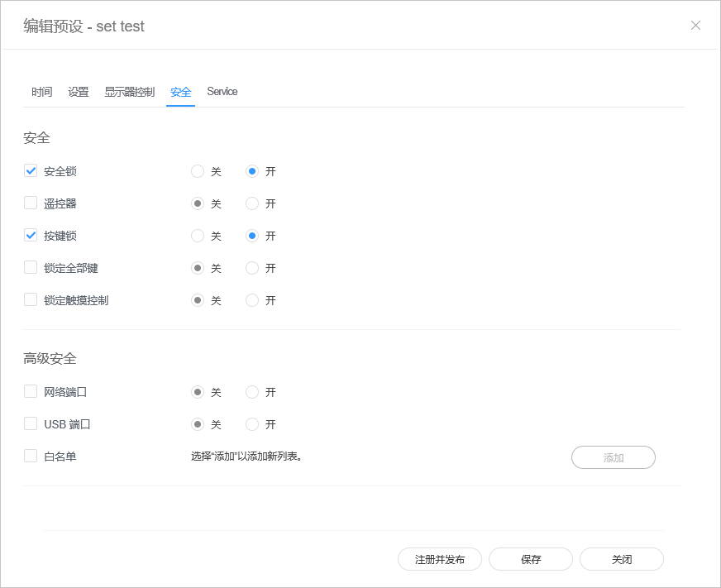Switch to the 时间 tab
721x588 pixels.
tap(42, 92)
